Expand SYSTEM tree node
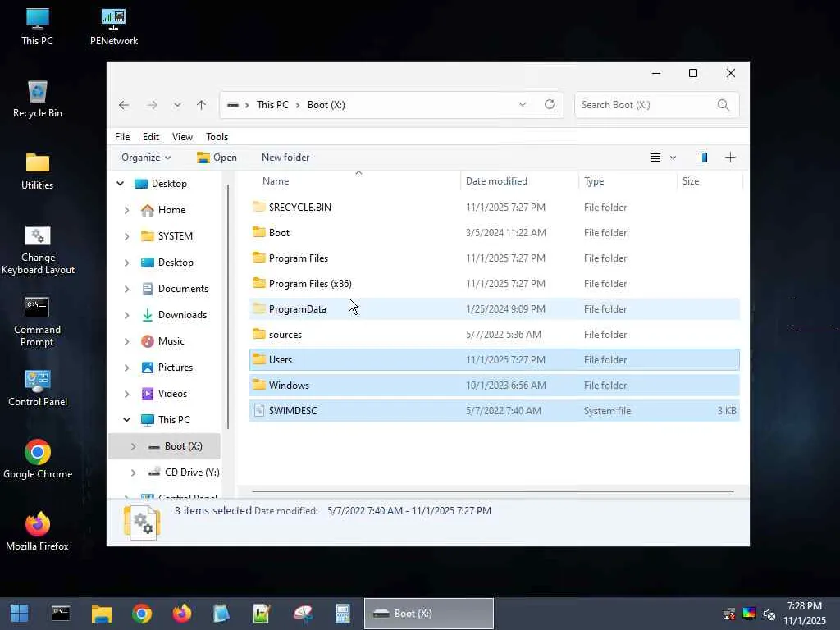Image resolution: width=840 pixels, height=630 pixels. (127, 236)
